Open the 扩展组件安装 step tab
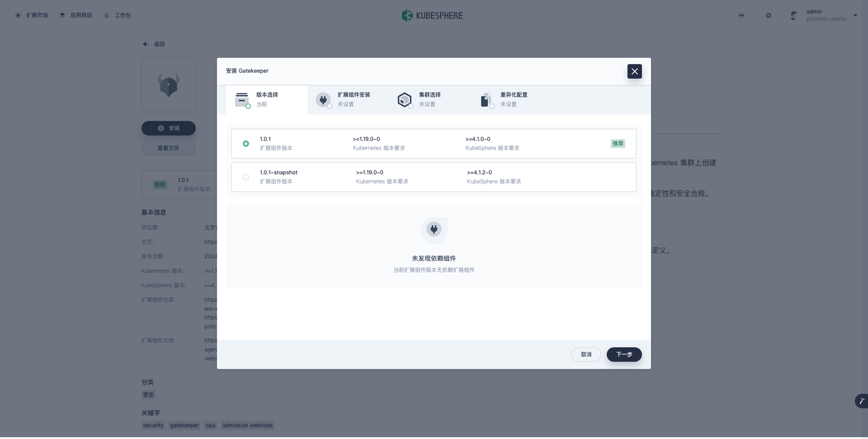The width and height of the screenshot is (868, 439). tap(348, 99)
